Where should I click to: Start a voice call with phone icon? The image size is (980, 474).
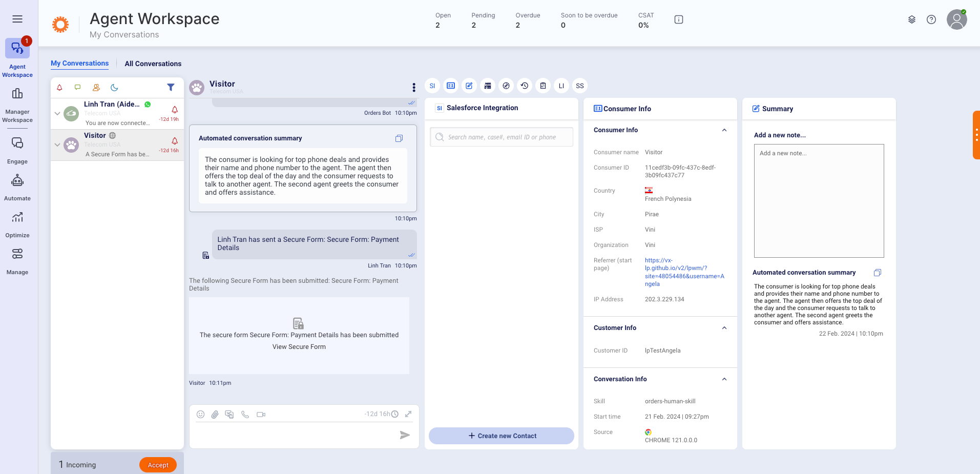245,414
